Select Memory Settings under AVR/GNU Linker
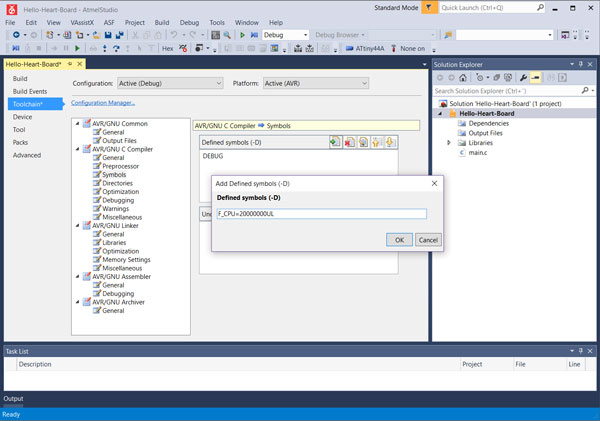 (x=126, y=259)
